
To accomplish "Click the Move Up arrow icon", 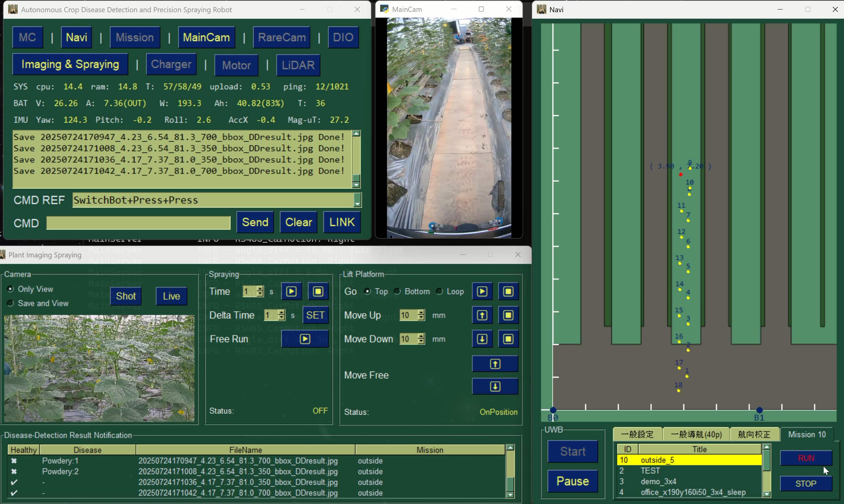I will [482, 315].
